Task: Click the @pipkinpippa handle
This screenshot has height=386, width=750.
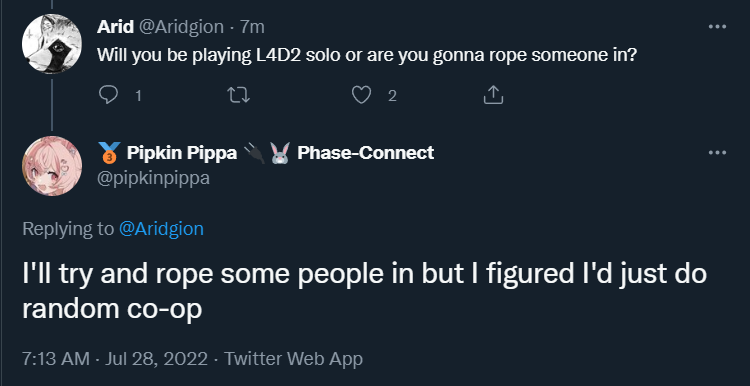Action: [x=153, y=178]
